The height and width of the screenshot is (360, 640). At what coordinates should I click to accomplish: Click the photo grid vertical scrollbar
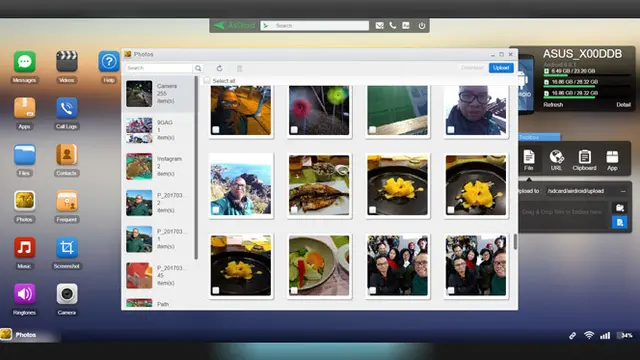[x=515, y=242]
